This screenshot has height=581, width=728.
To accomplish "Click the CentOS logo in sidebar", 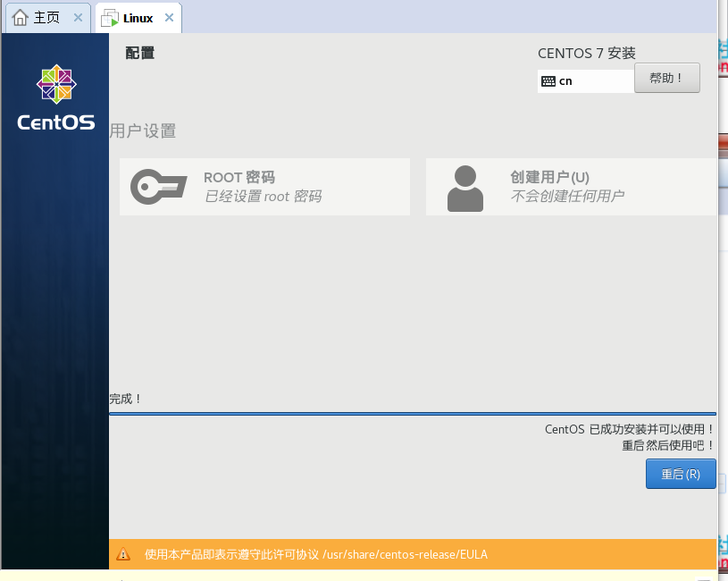I will [56, 98].
